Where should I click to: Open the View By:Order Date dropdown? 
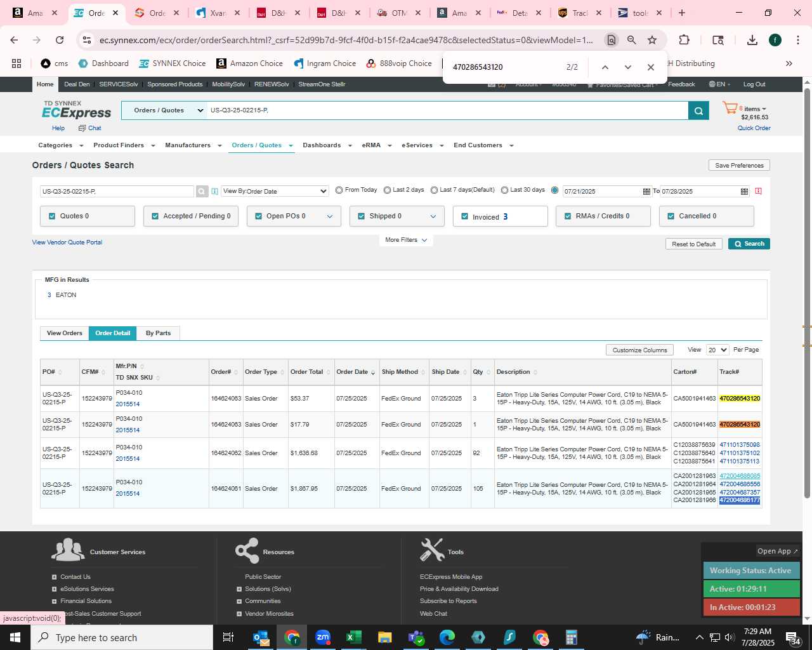click(x=275, y=191)
